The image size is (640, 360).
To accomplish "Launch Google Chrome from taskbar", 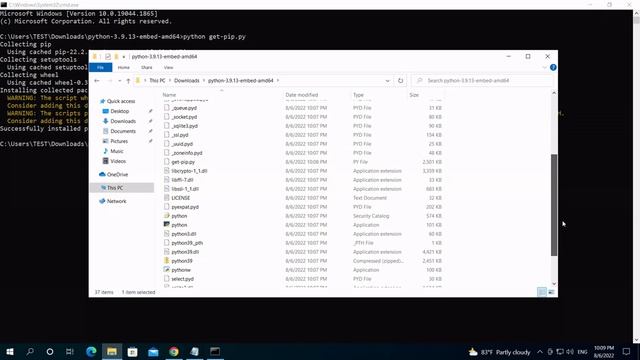I will click(x=174, y=351).
